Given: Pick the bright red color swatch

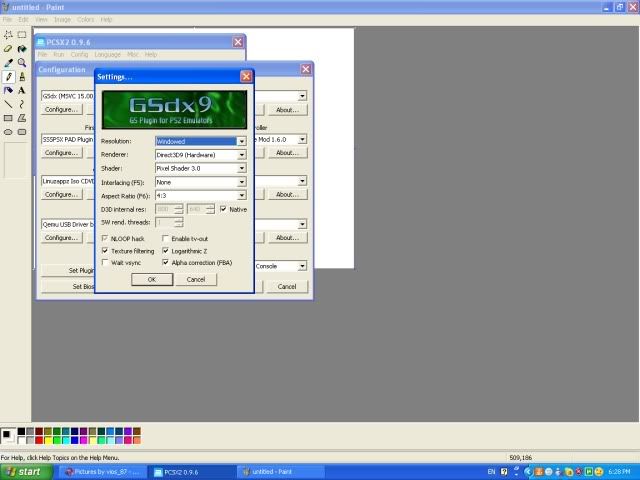Looking at the screenshot, I should coord(39,440).
